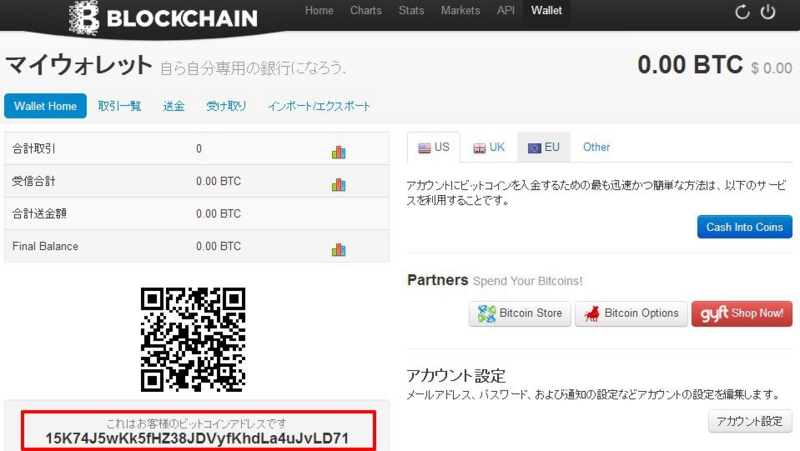Select the US region tab
The height and width of the screenshot is (451, 800).
434,147
